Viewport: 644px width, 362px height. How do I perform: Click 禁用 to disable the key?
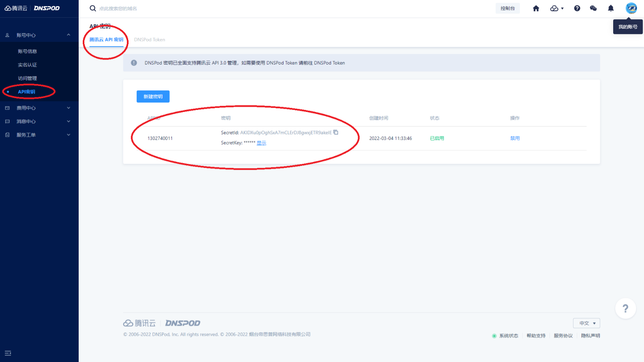pos(515,138)
